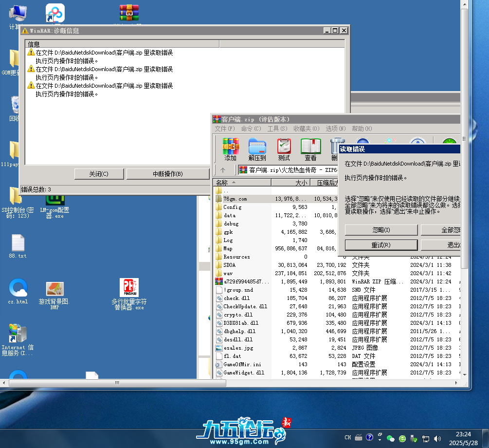Image resolution: width=489 pixels, height=448 pixels.
Task: Click the CH input language indicator
Action: tap(348, 438)
